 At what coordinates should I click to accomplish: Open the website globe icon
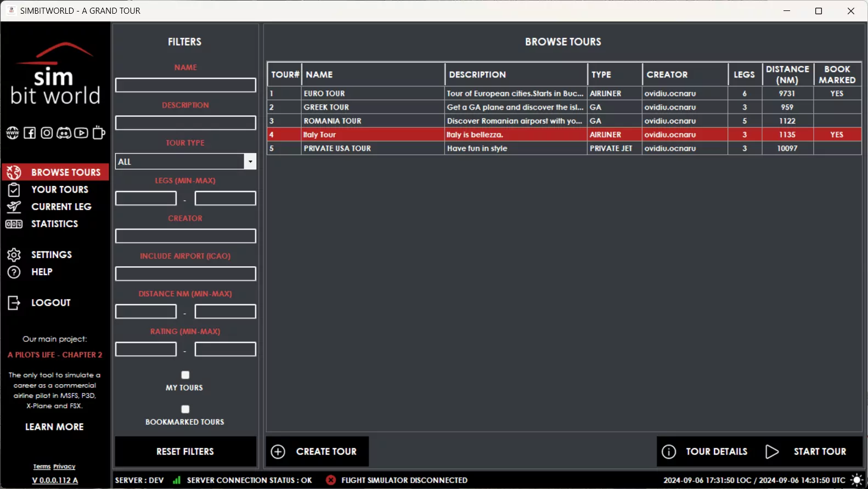(12, 133)
